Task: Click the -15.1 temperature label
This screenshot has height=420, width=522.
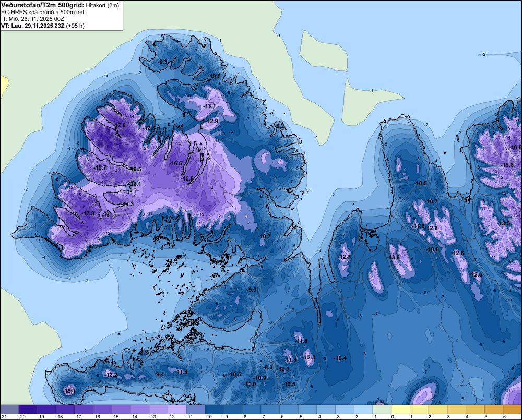Action: [69, 391]
